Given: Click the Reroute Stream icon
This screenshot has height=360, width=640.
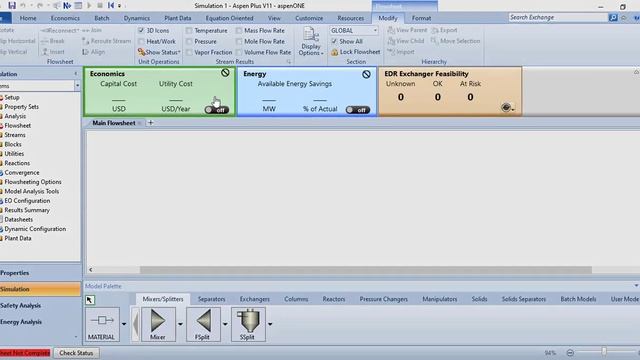Looking at the screenshot, I should point(85,41).
